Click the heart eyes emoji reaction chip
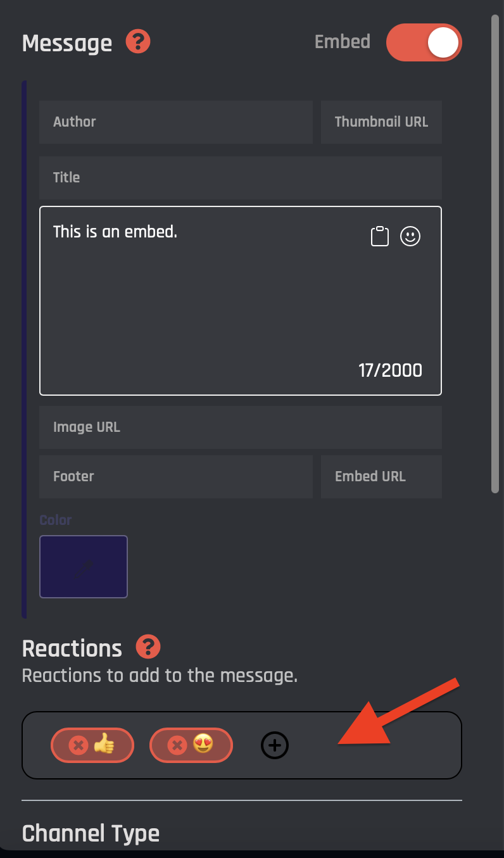The height and width of the screenshot is (858, 504). click(203, 745)
